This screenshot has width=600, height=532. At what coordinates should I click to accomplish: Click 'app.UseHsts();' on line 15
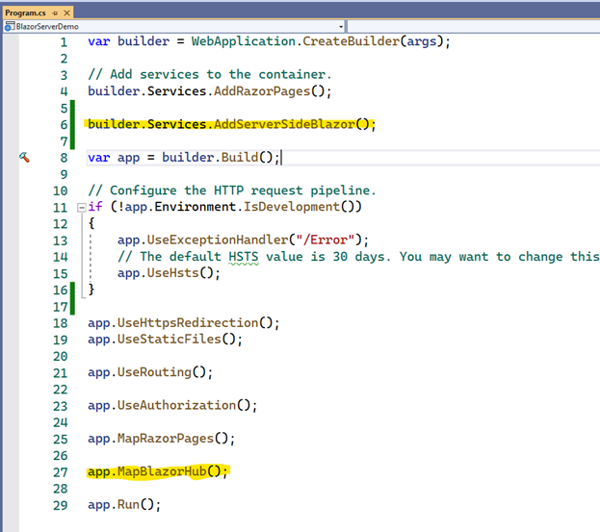pos(169,273)
